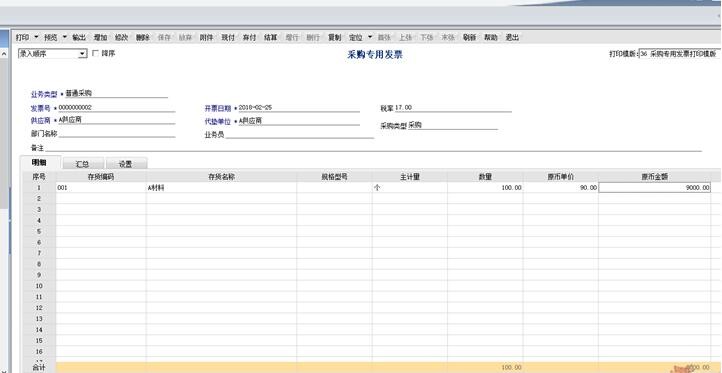The height and width of the screenshot is (373, 722).
Task: Select the A材料 inventory name cell
Action: 221,187
